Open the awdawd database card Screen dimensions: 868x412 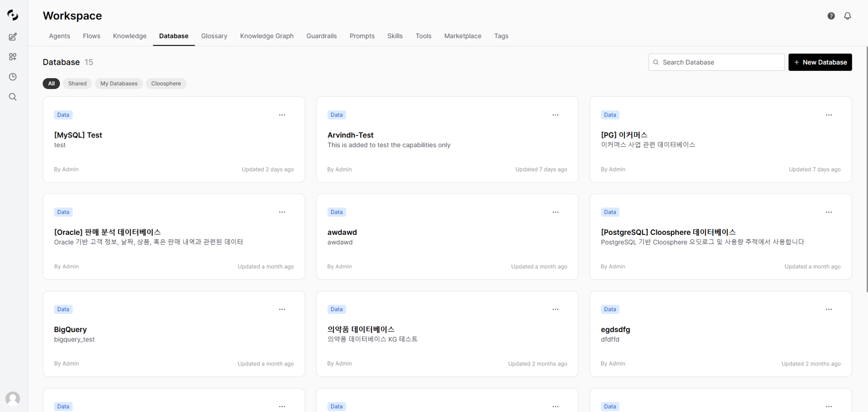pos(447,237)
